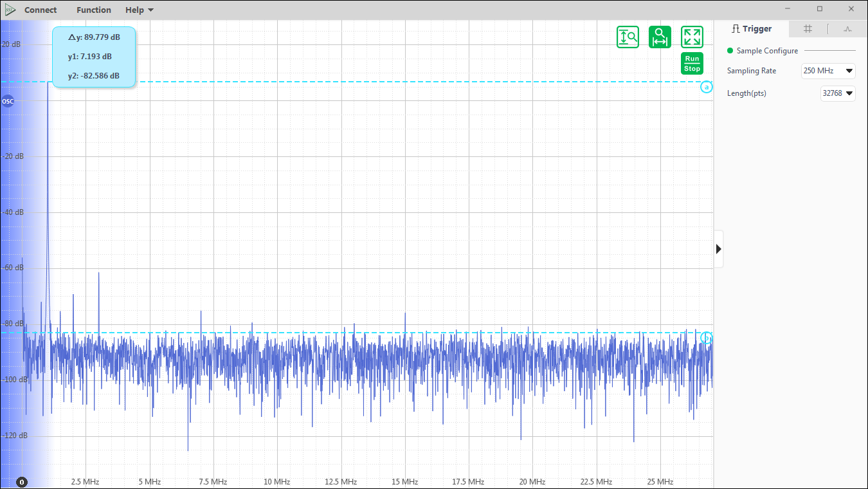The width and height of the screenshot is (868, 489).
Task: Click the cursor 'b' handle circle
Action: (707, 338)
